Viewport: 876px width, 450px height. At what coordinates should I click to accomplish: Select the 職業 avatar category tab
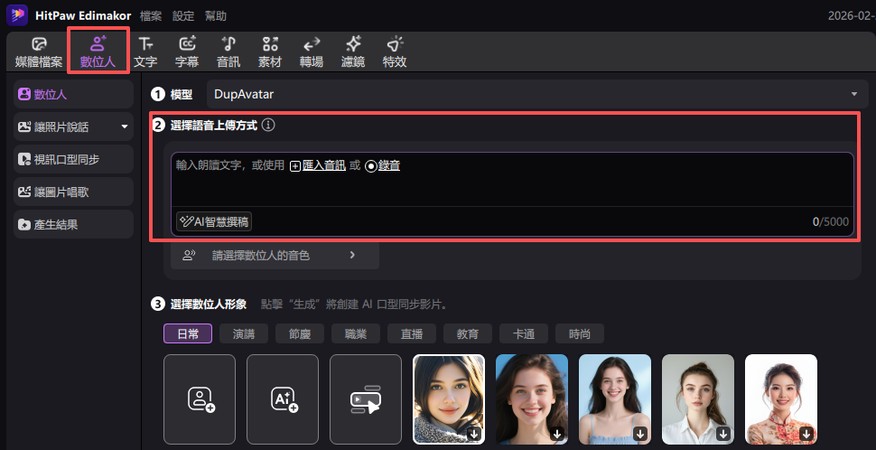355,334
